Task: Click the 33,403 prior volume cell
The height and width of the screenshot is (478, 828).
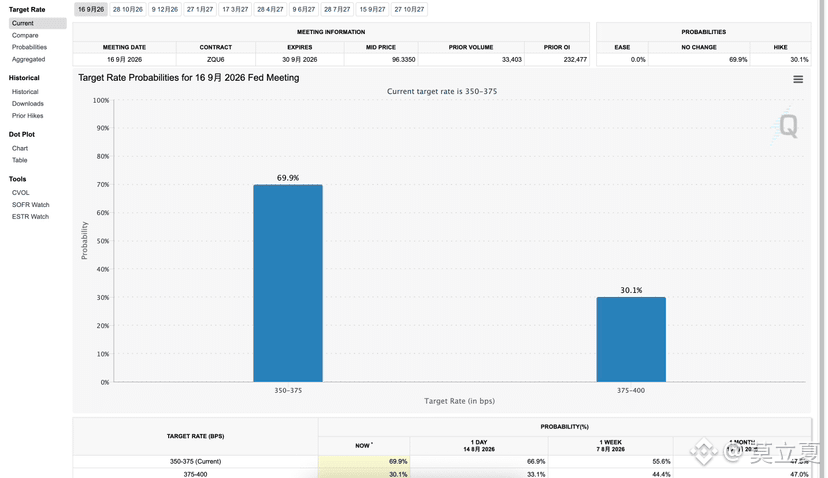Action: click(471, 60)
